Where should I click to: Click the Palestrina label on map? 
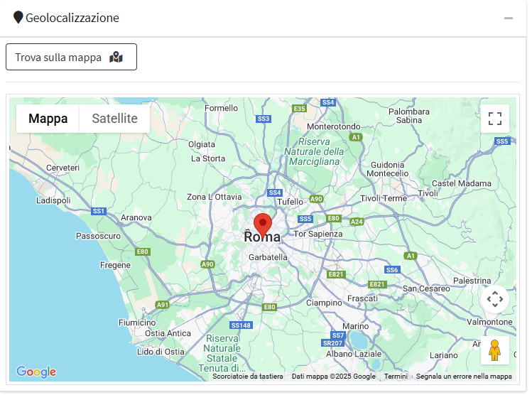[472, 281]
